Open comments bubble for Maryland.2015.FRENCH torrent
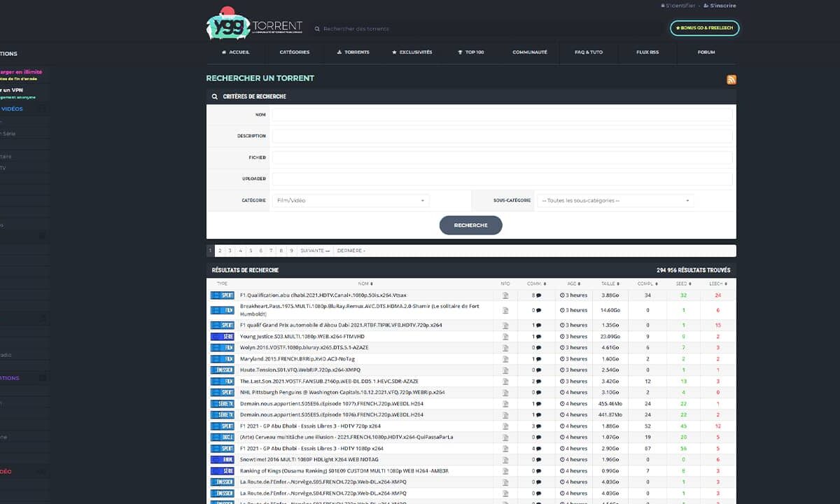This screenshot has width=840, height=504. click(x=539, y=358)
